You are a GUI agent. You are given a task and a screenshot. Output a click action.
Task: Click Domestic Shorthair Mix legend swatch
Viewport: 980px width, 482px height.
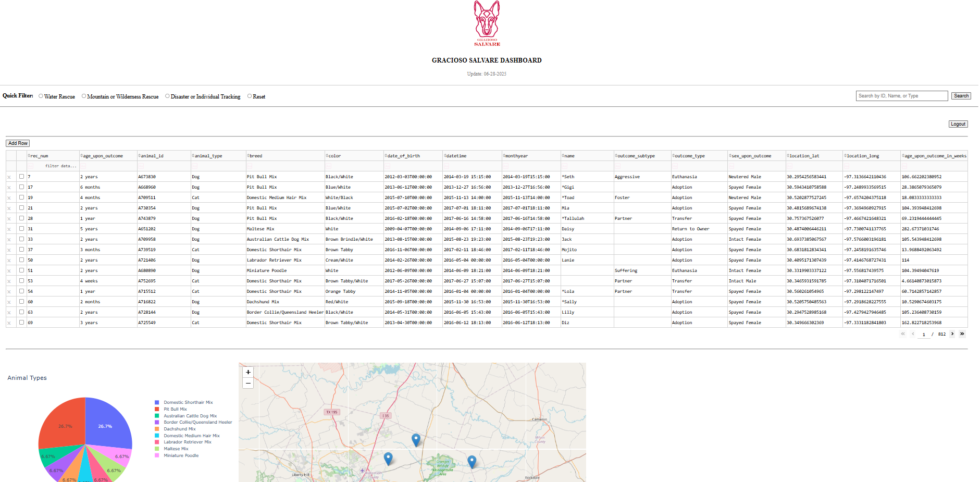(157, 402)
